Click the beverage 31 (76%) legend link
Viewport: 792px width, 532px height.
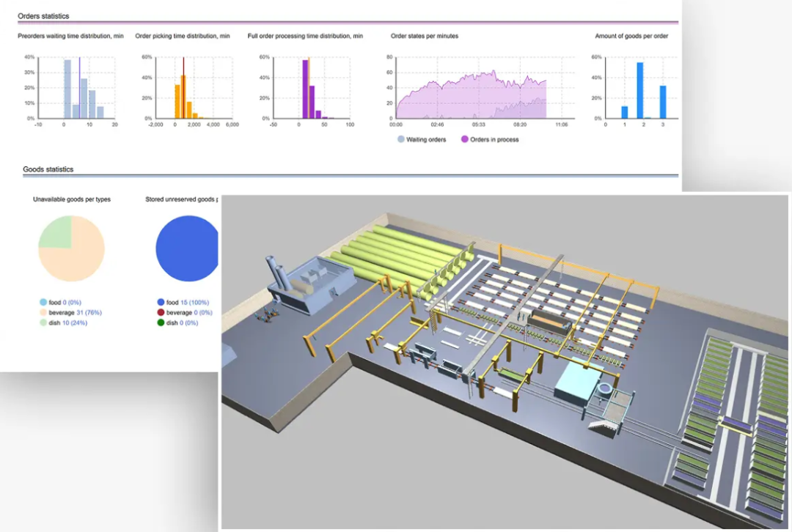[76, 312]
